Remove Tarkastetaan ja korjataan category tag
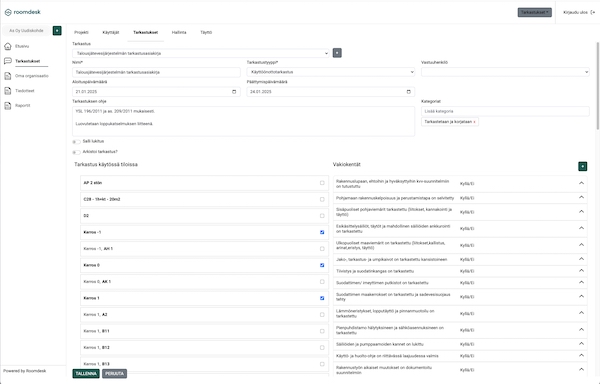The width and height of the screenshot is (600, 384). pos(474,122)
